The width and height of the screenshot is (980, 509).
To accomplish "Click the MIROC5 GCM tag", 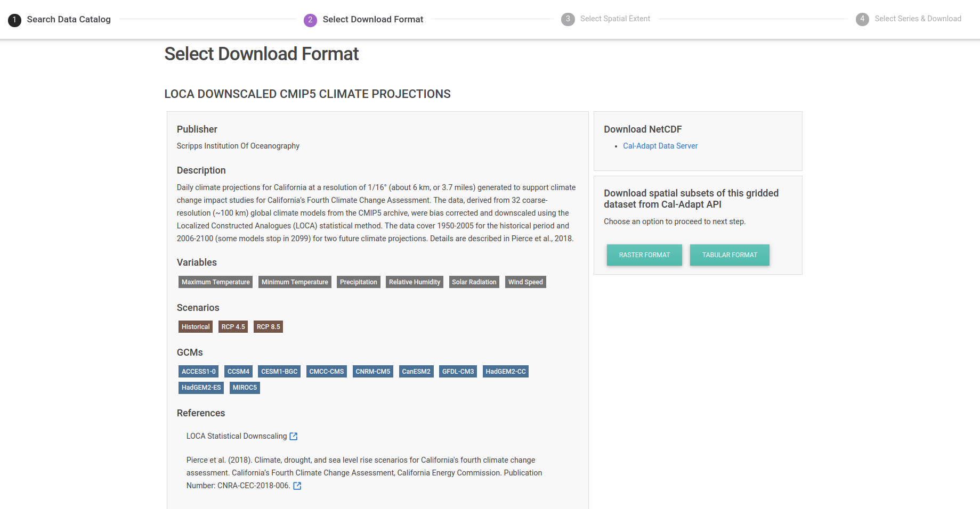I will (x=245, y=388).
